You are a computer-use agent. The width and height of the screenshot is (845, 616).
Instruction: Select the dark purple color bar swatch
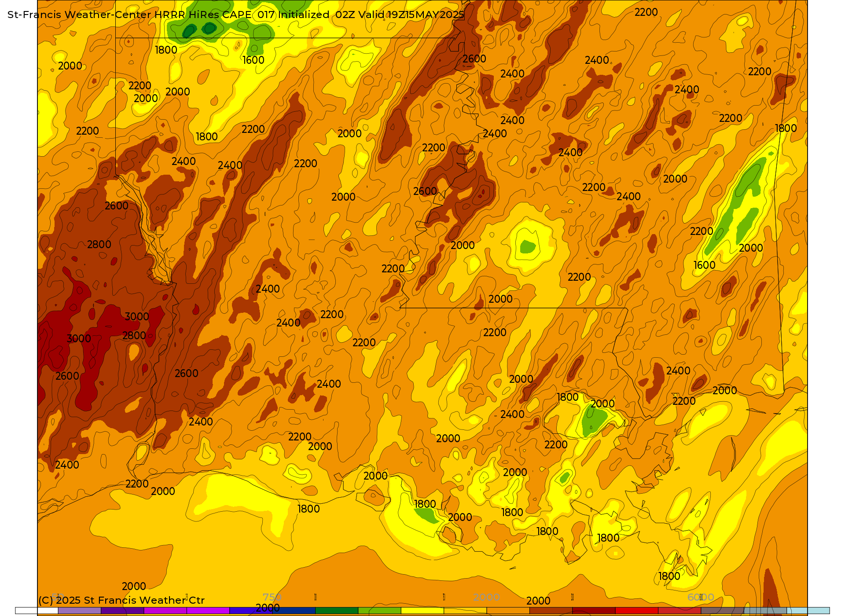click(122, 610)
